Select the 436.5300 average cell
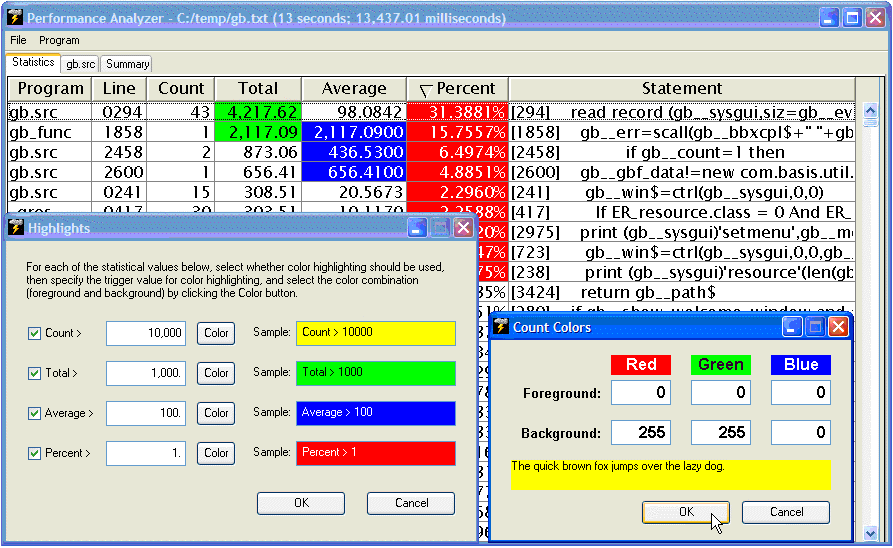The height and width of the screenshot is (548, 893). pos(354,152)
